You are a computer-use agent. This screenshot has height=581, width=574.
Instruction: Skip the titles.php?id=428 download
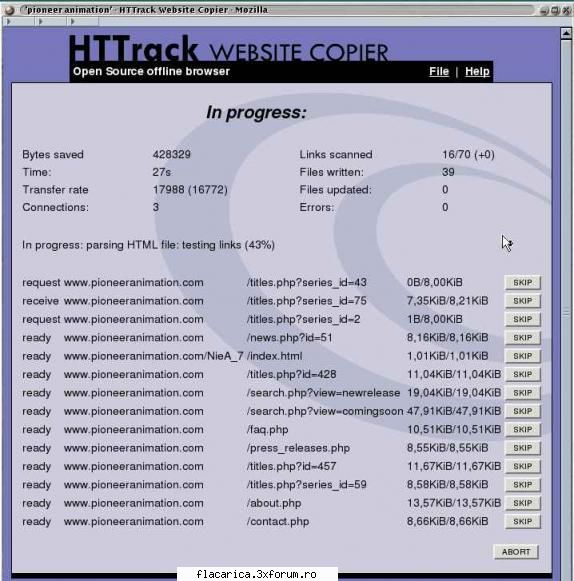(x=522, y=374)
